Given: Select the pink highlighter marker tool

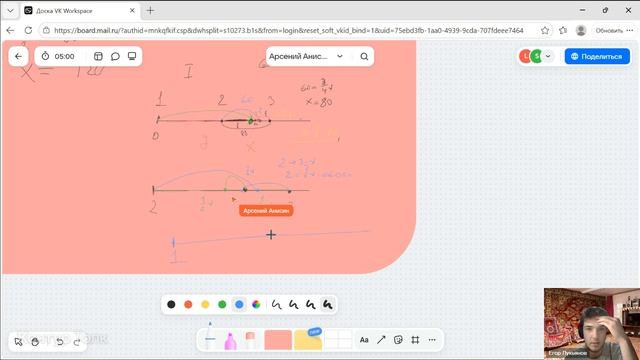Looking at the screenshot, I should [x=230, y=340].
